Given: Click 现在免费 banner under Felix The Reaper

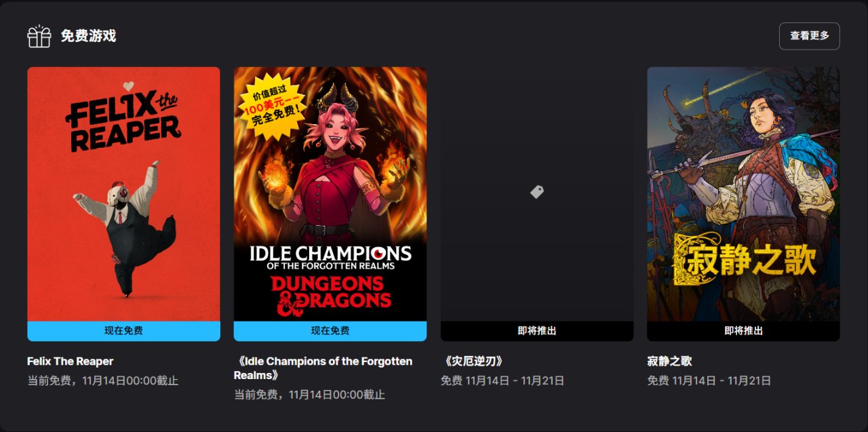Looking at the screenshot, I should [x=123, y=331].
